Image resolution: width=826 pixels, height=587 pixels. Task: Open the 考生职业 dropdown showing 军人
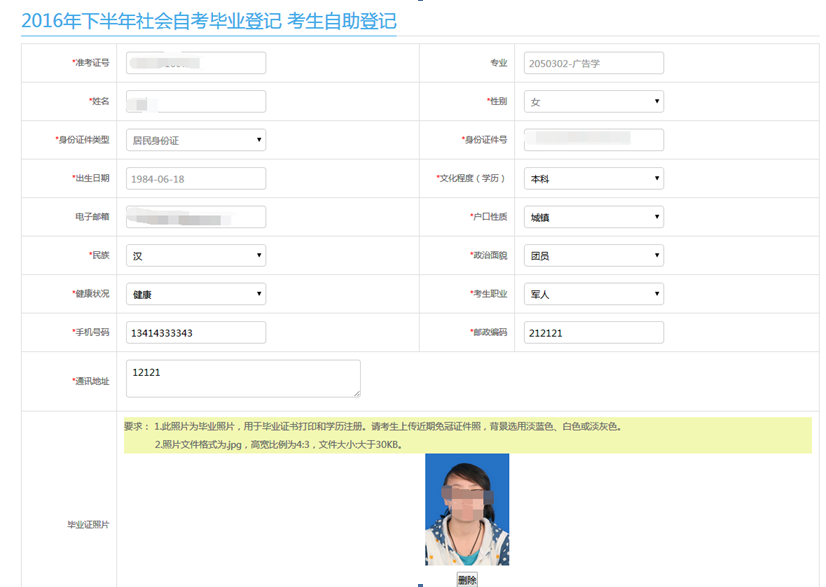point(594,294)
